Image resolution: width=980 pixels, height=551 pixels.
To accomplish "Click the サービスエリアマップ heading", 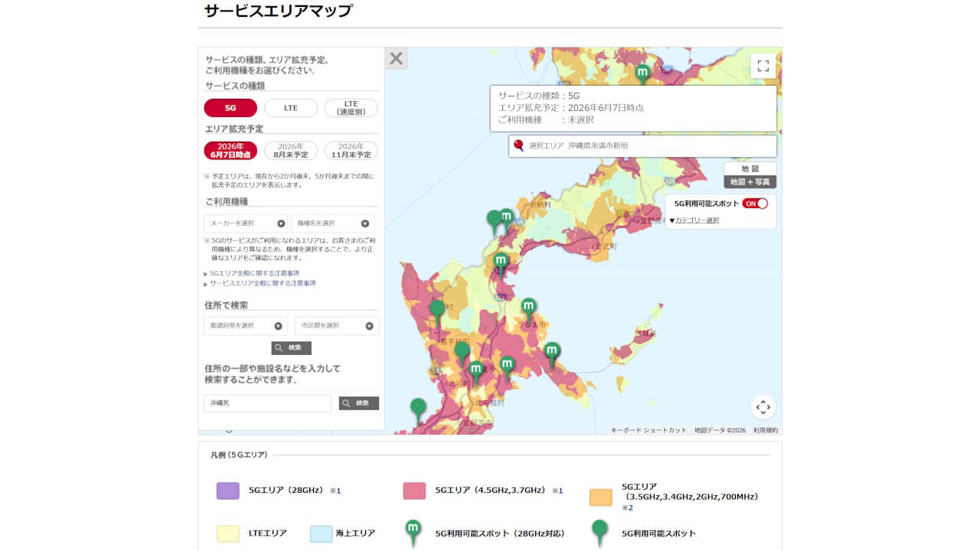I will coord(279,11).
